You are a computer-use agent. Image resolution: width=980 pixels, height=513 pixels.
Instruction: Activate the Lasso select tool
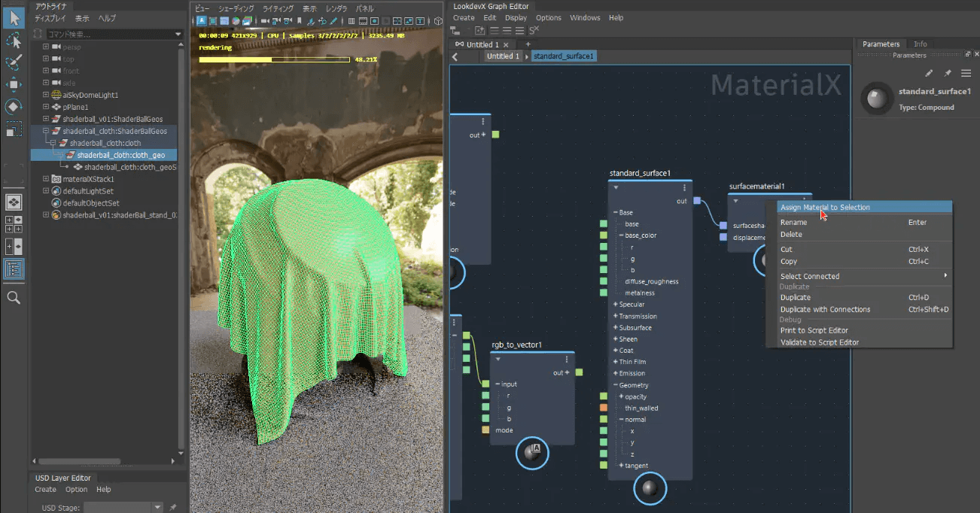(14, 40)
